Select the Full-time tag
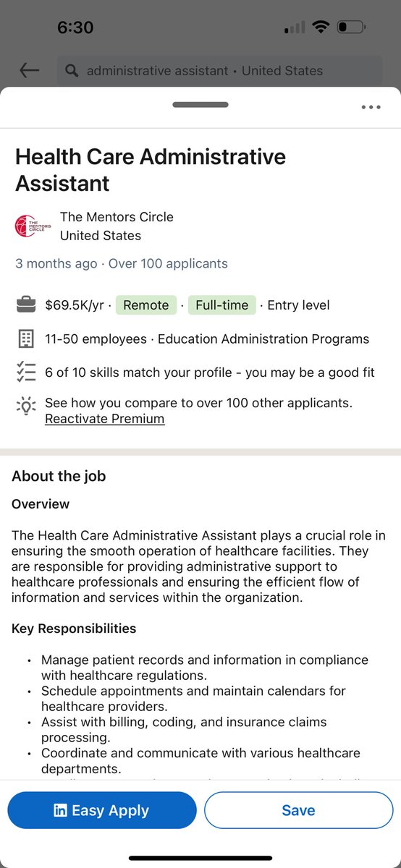 click(222, 305)
